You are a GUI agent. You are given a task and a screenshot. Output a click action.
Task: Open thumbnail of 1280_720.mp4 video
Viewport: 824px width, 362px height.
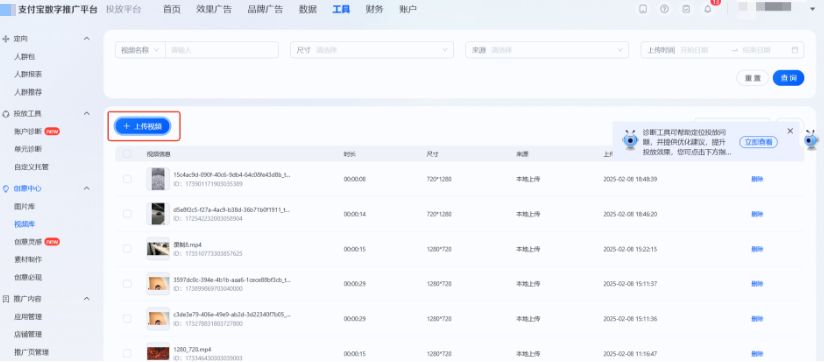[158, 352]
